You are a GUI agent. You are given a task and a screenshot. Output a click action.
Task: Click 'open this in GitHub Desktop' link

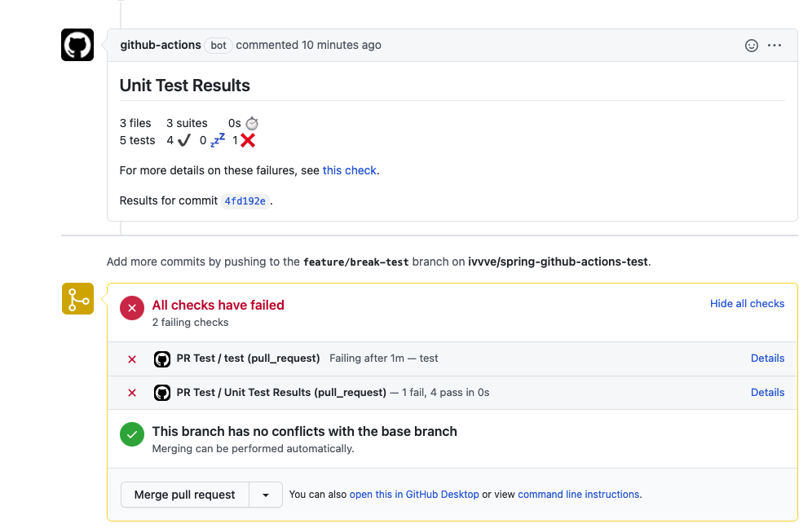[x=414, y=495]
